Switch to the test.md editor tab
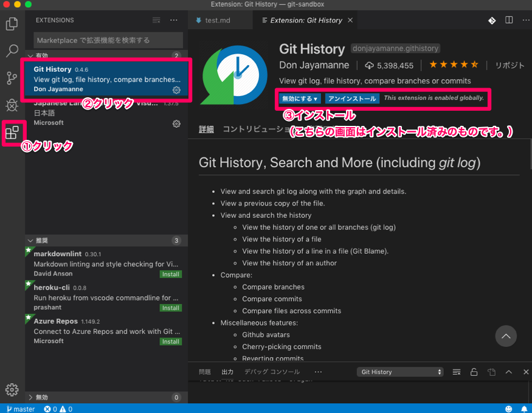The height and width of the screenshot is (413, 532). point(217,20)
